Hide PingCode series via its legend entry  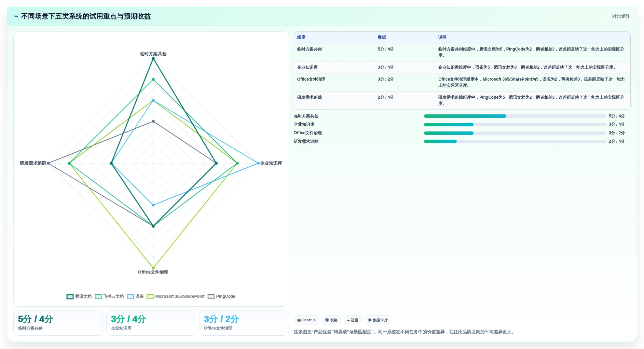coord(221,296)
